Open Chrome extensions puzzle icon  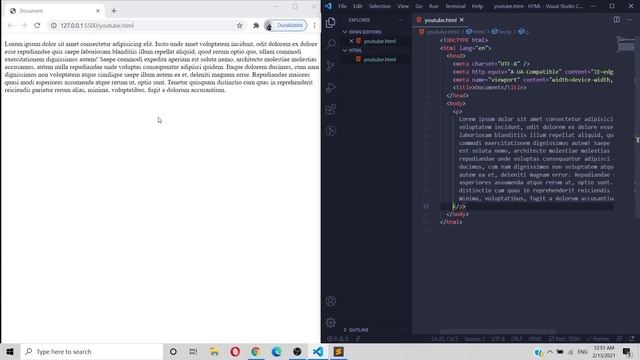(256, 25)
